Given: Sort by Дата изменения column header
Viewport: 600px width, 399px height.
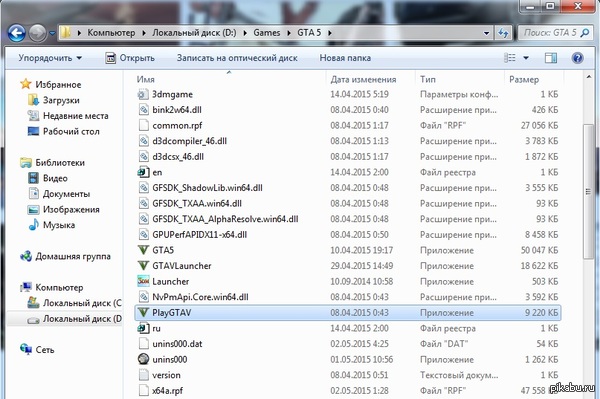Looking at the screenshot, I should (364, 80).
